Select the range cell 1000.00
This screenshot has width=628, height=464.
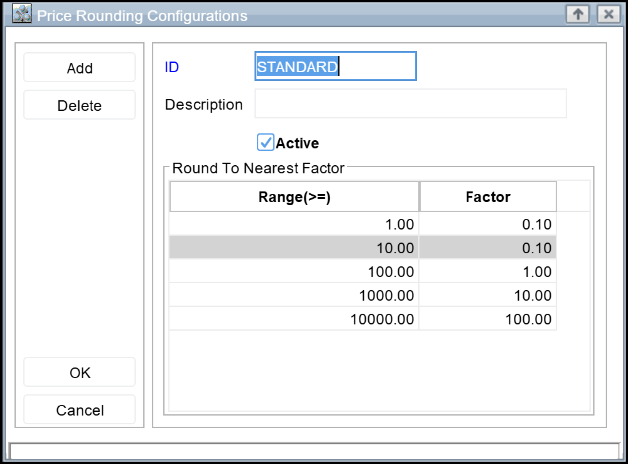pyautogui.click(x=294, y=295)
